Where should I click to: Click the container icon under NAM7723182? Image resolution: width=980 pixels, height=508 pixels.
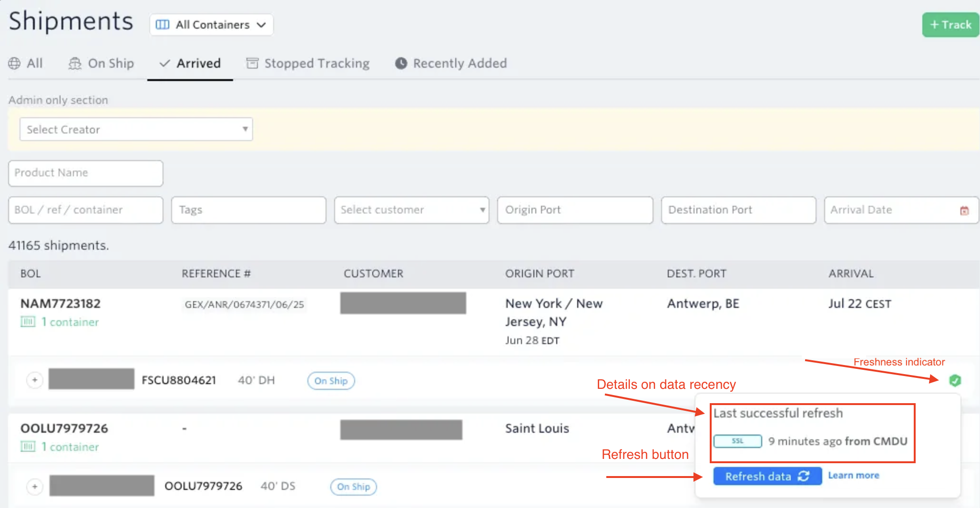[x=28, y=322]
